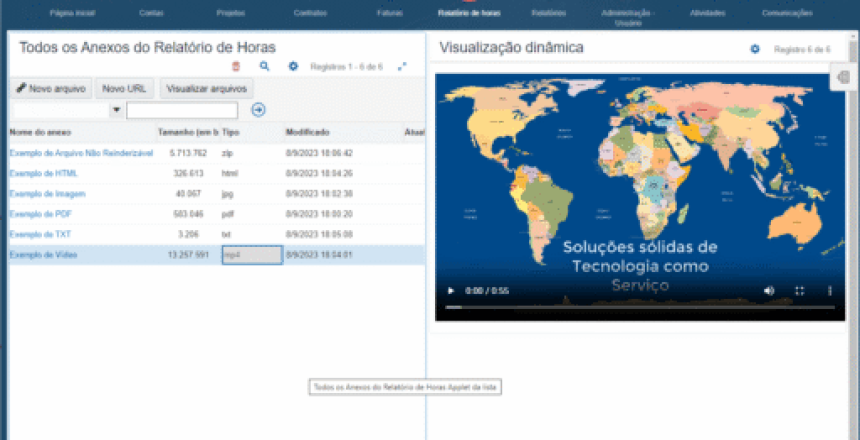The width and height of the screenshot is (860, 440).
Task: Open the video more options menu
Action: tap(830, 291)
